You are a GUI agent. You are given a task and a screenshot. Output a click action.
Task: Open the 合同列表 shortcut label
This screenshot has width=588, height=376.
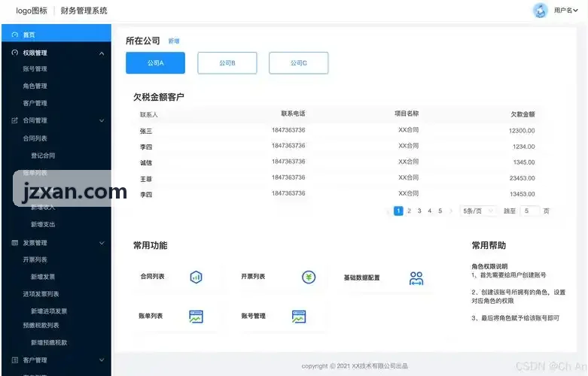tap(152, 277)
